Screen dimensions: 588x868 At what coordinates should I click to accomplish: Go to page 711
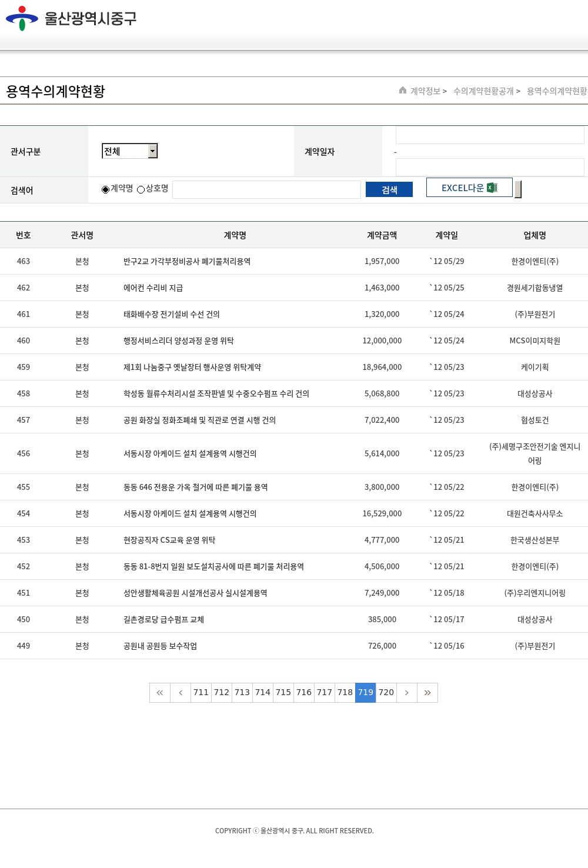201,693
